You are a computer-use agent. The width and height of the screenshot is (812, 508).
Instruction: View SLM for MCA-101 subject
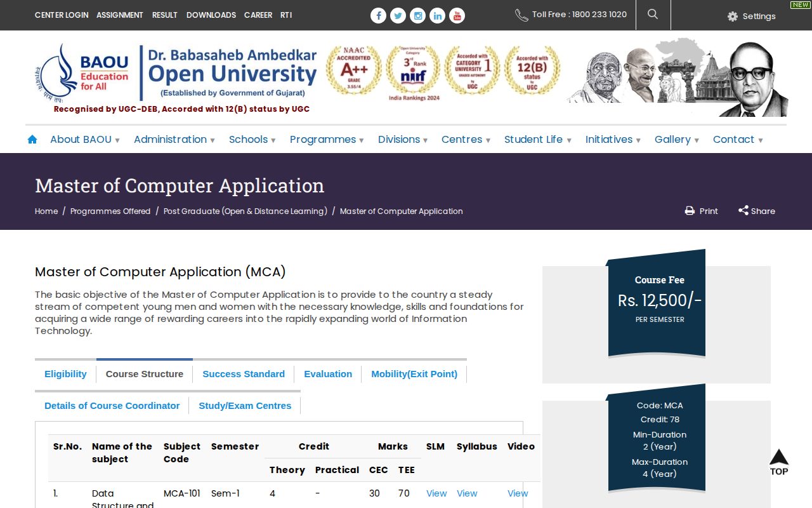tap(436, 493)
